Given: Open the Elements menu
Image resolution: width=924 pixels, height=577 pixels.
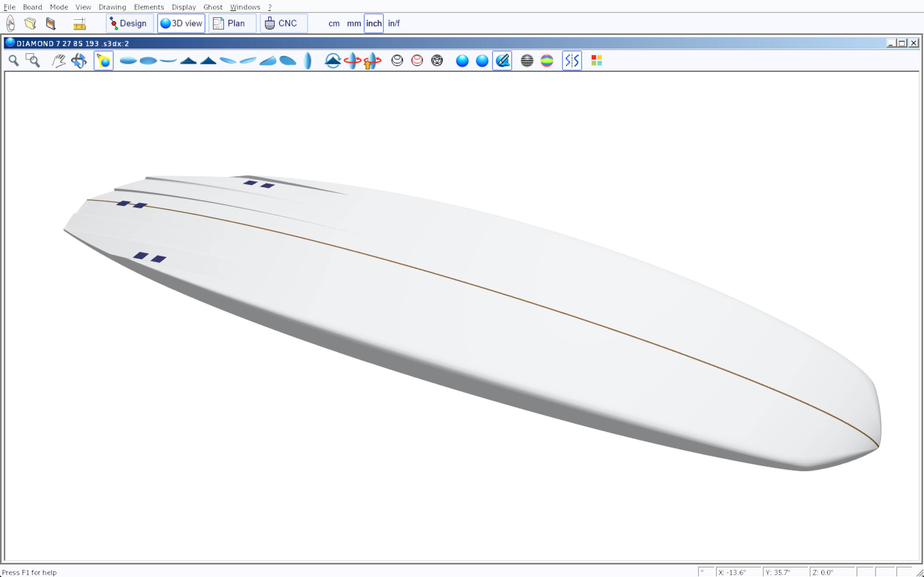Looking at the screenshot, I should click(149, 7).
